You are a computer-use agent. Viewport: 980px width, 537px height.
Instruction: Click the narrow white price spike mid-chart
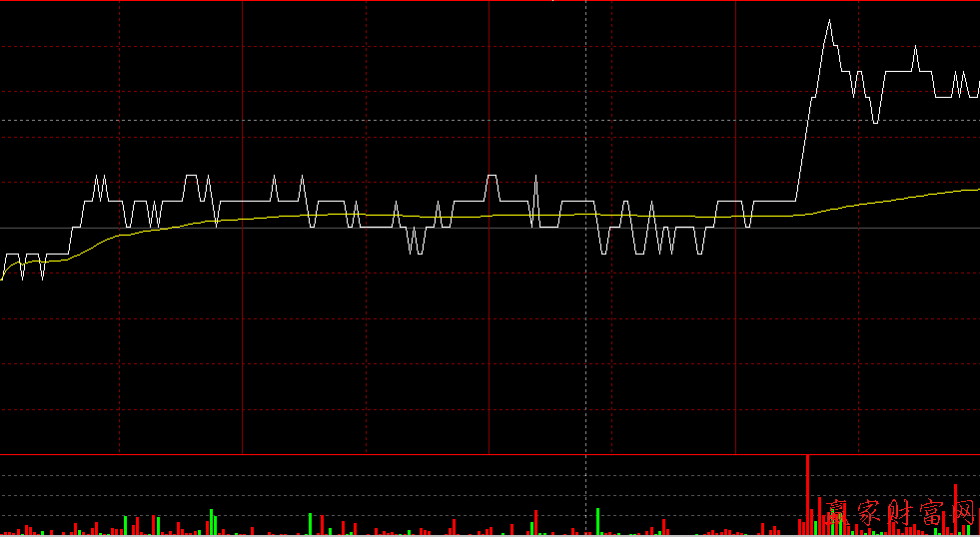536,180
